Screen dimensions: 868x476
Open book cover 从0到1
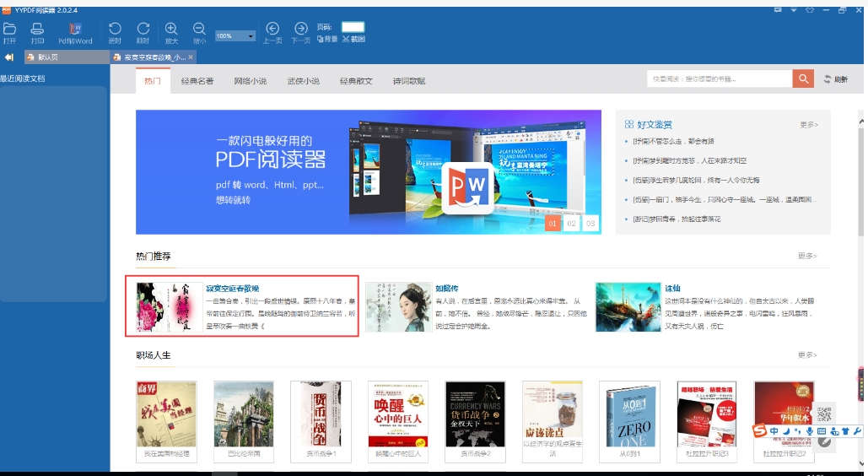tap(629, 414)
